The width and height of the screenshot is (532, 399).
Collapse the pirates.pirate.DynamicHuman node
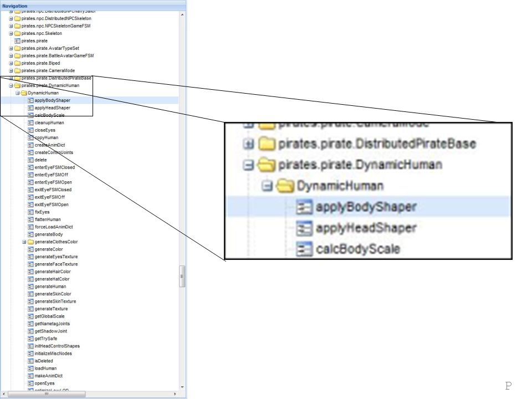(x=11, y=86)
